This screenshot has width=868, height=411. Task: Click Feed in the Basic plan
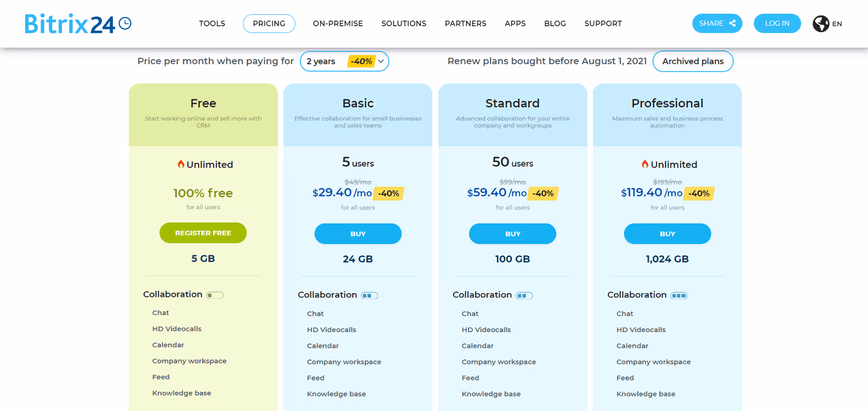tap(316, 378)
